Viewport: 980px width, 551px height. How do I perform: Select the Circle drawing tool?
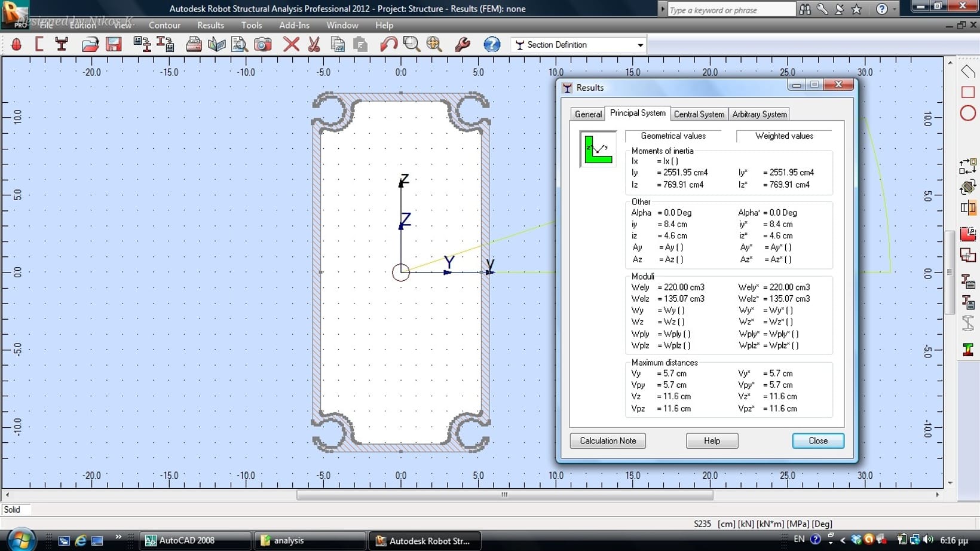click(x=967, y=113)
